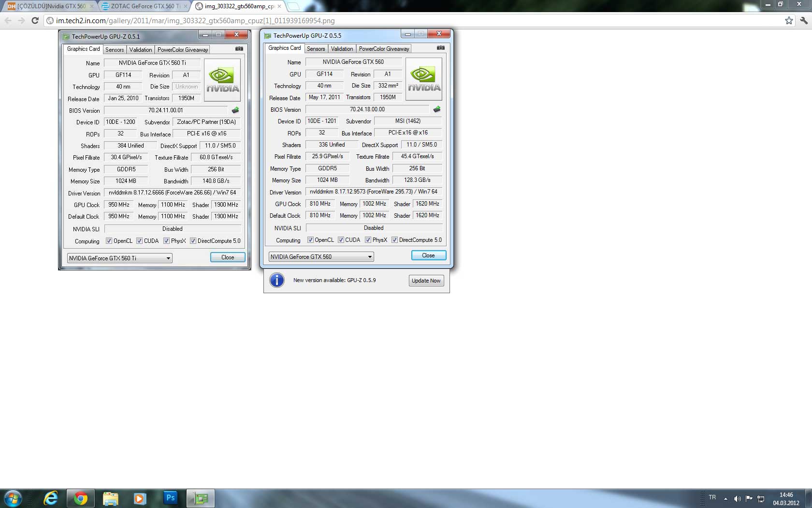The width and height of the screenshot is (812, 508).
Task: Click GPU-Z 0.5.5 title bar app icon
Action: click(268, 36)
